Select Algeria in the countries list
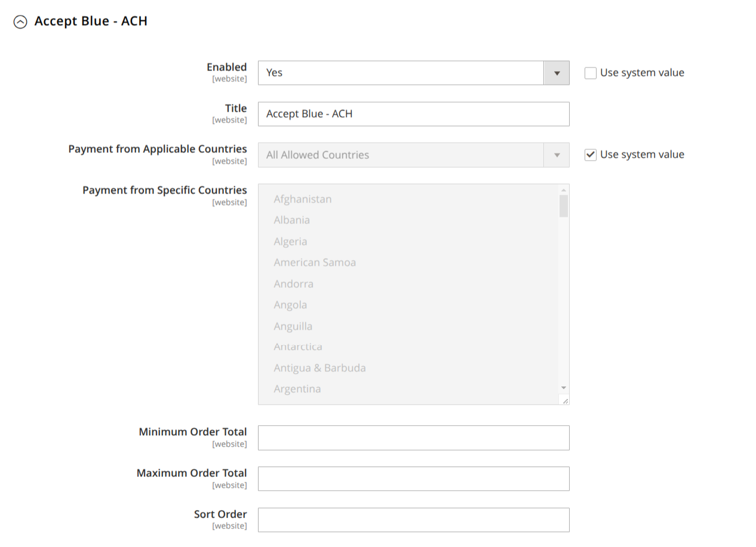This screenshot has height=547, width=756. [291, 241]
